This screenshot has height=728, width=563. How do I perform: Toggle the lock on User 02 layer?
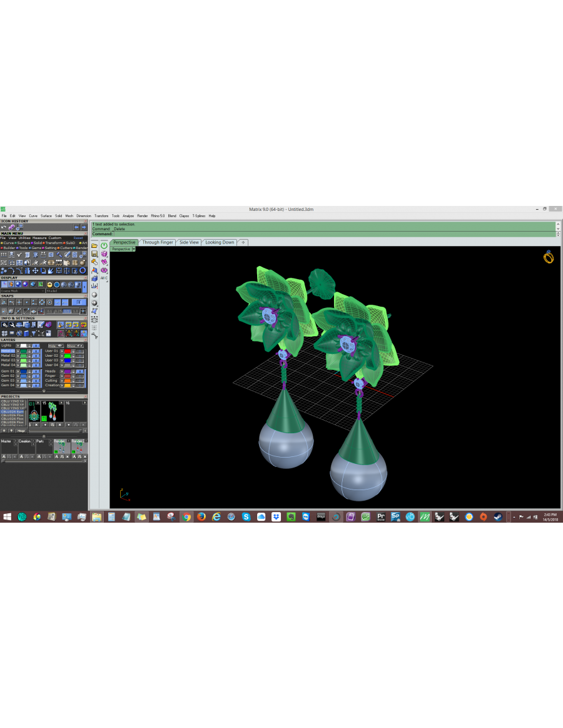[x=73, y=356]
